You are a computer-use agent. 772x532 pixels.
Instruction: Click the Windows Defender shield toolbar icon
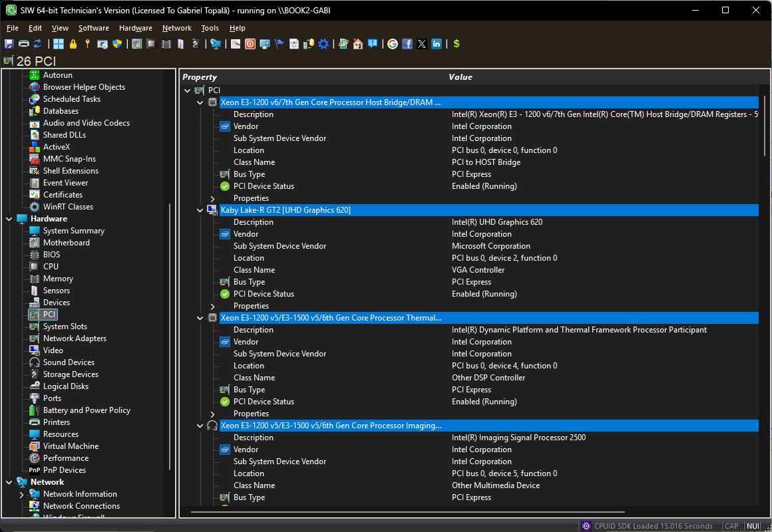tap(117, 44)
